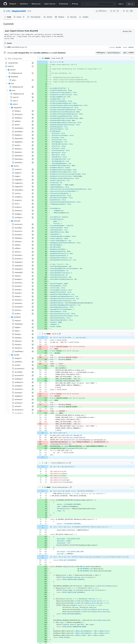Copy the drivers/CMakeLists.txt file path
The width and height of the screenshot is (138, 644).
(x=70, y=463)
